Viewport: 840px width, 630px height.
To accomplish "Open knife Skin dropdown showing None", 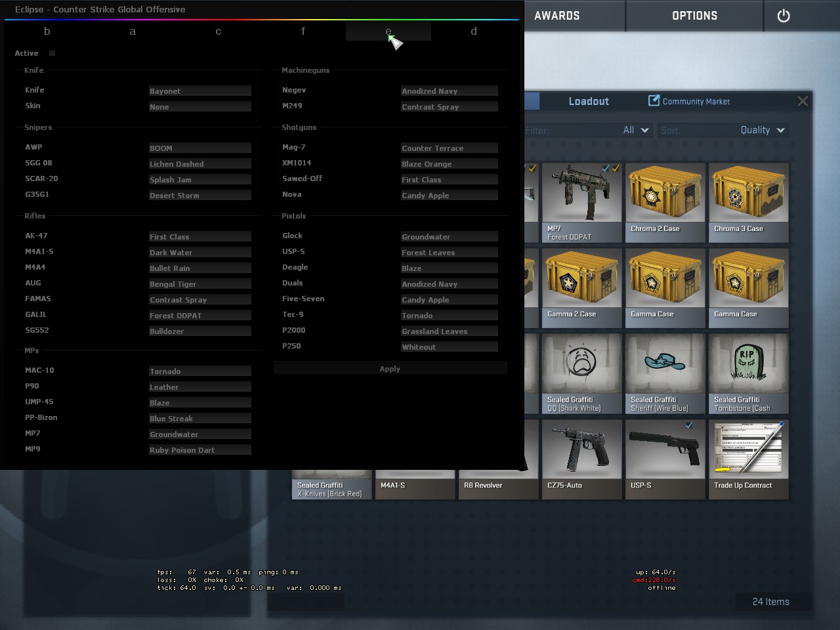I will 200,106.
